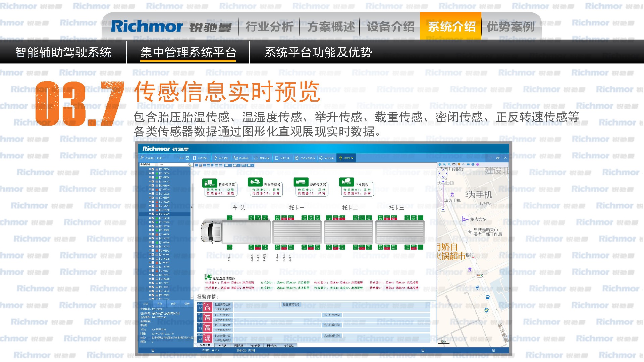
Task: Click the 升举传感器 truck icon
Action: click(x=255, y=182)
